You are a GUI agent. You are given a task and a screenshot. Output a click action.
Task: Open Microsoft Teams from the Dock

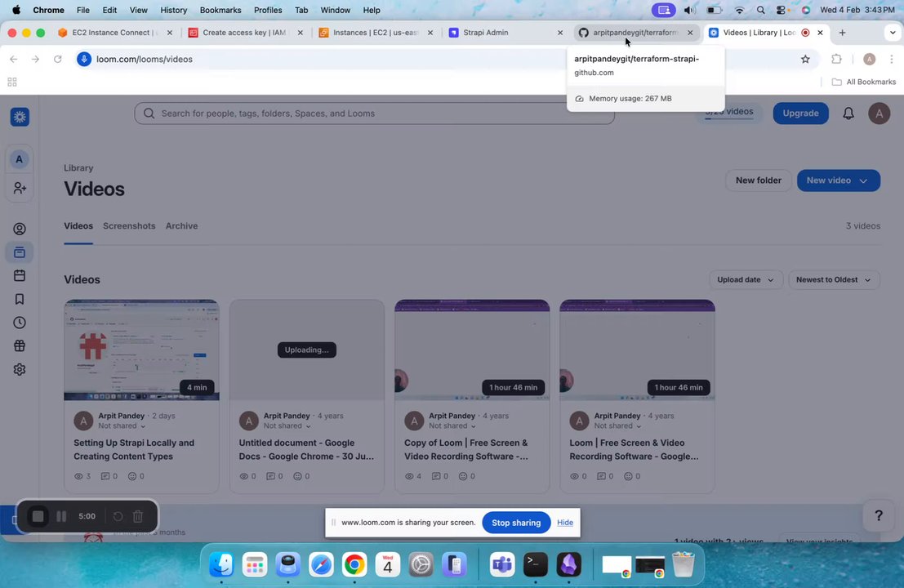[502, 564]
